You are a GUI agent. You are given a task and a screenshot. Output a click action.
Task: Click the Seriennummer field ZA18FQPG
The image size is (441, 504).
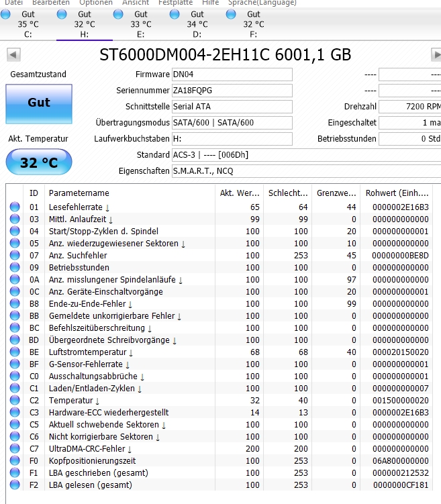[232, 91]
